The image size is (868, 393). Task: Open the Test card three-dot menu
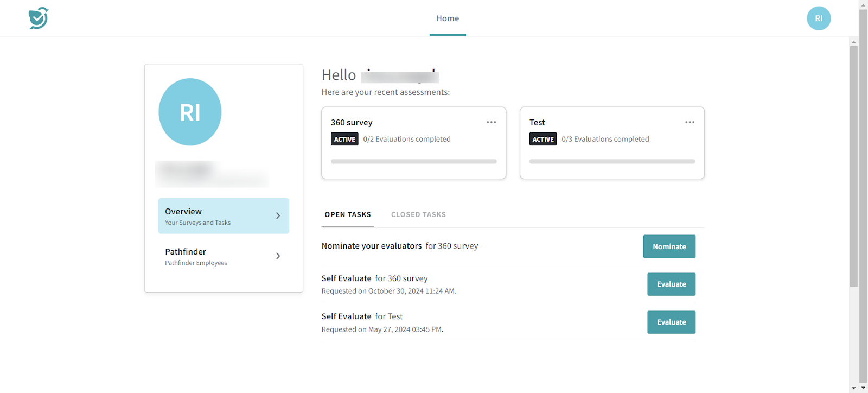point(690,122)
